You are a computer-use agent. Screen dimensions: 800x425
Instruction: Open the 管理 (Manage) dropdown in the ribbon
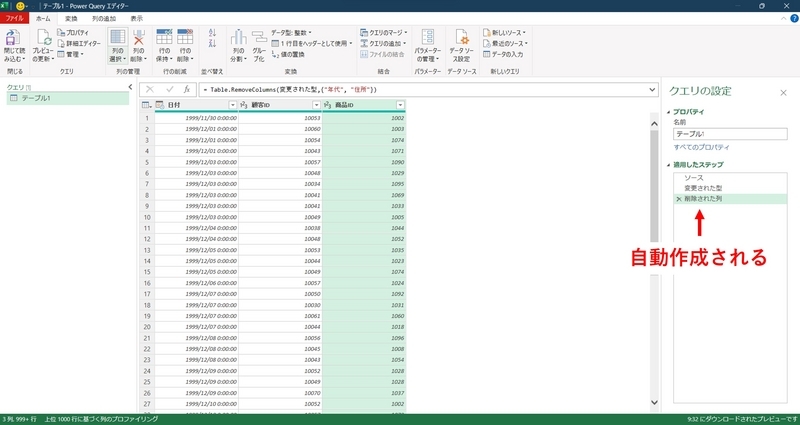[70, 54]
